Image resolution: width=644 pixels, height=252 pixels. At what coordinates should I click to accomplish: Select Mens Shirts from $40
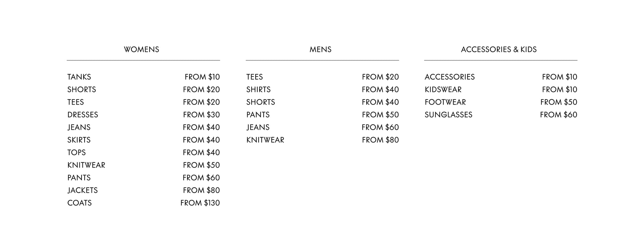click(x=322, y=89)
